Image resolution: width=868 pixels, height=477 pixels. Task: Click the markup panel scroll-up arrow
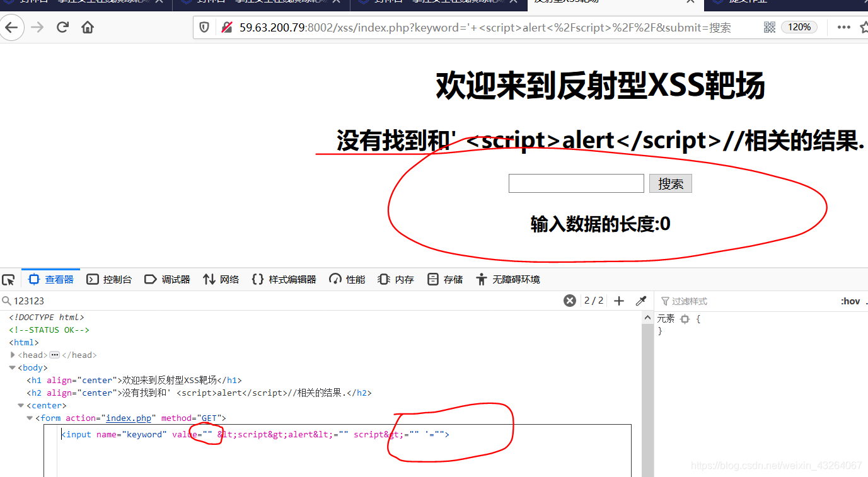click(x=647, y=318)
